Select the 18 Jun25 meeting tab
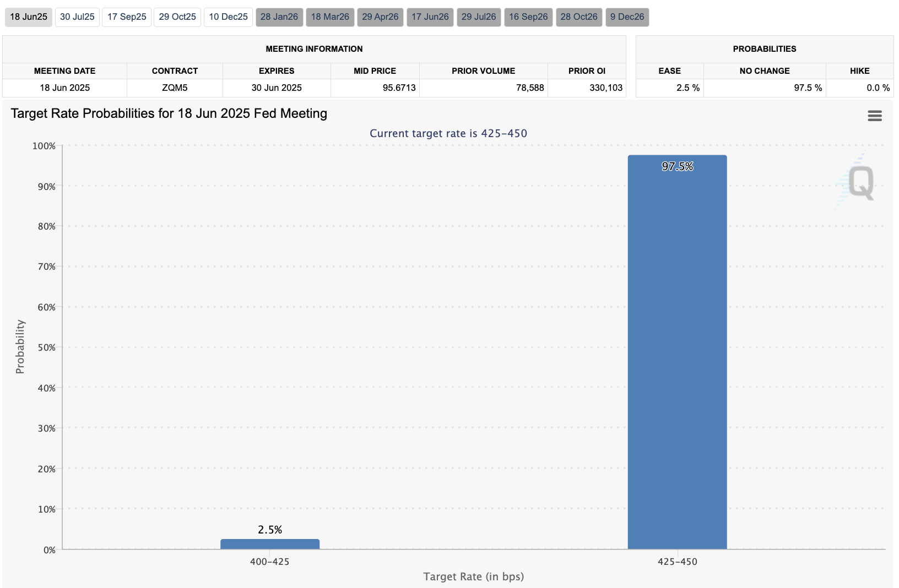 pyautogui.click(x=29, y=17)
